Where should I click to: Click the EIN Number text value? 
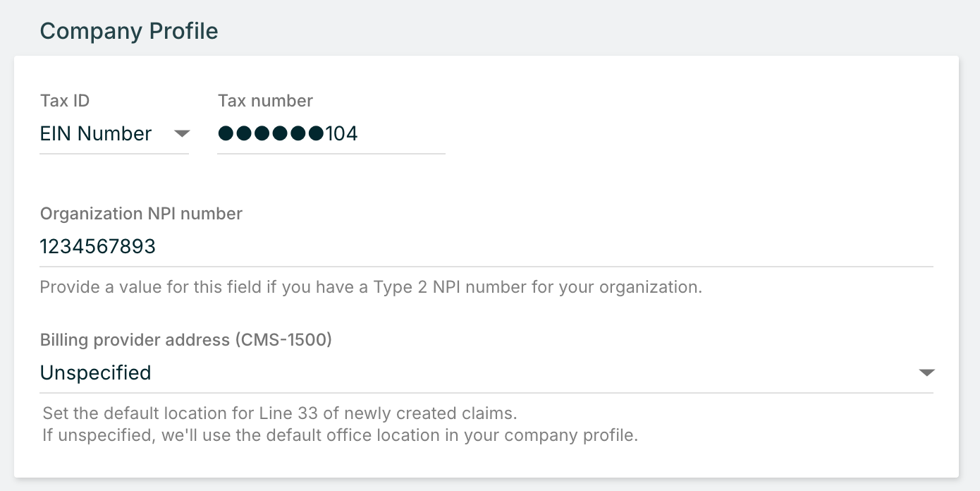click(x=95, y=133)
